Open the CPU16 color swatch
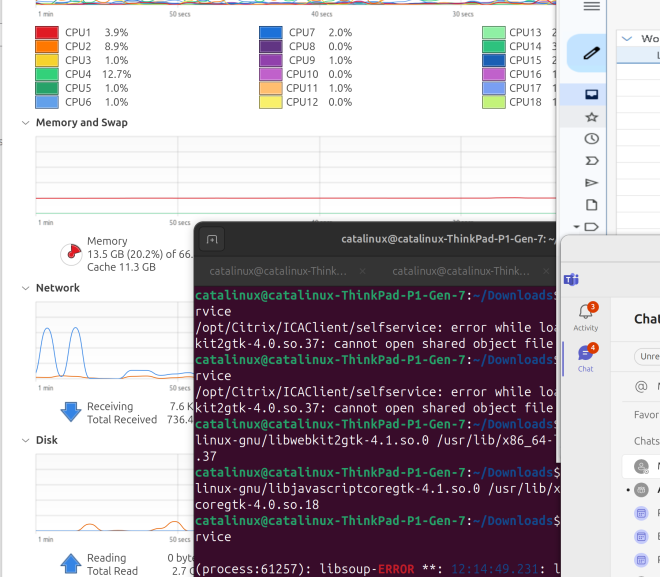 pyautogui.click(x=494, y=74)
